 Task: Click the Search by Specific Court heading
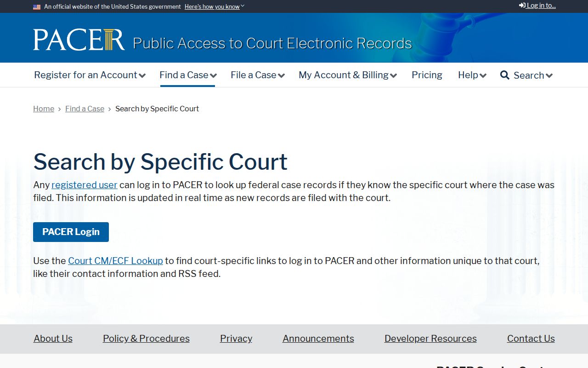pyautogui.click(x=160, y=162)
